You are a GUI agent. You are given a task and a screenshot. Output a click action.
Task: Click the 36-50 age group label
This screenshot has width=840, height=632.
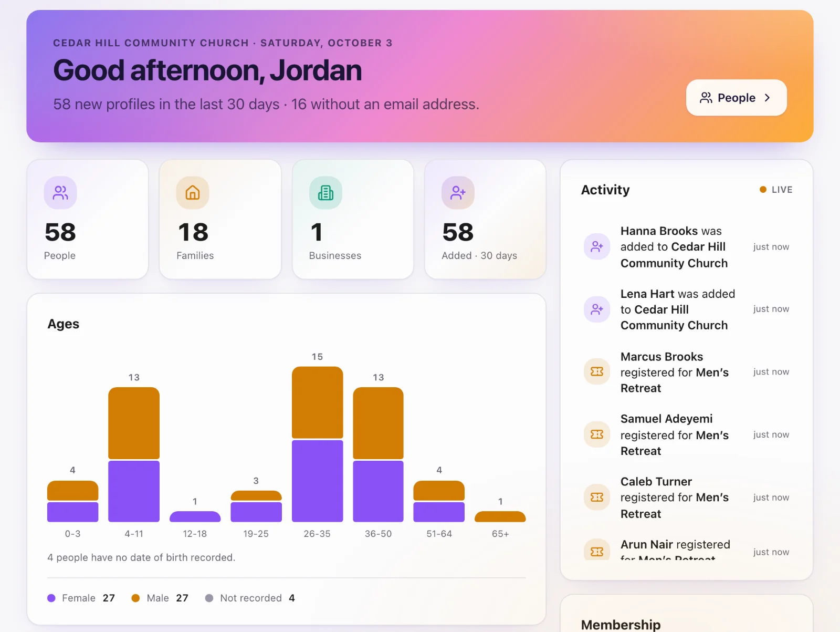(x=378, y=534)
